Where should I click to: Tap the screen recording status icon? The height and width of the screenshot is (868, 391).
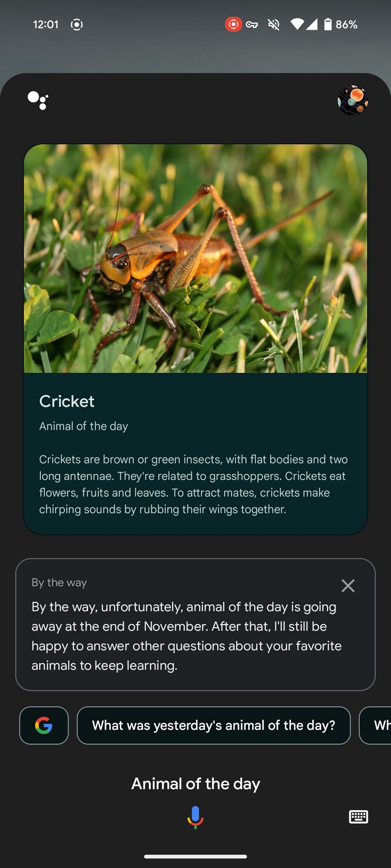(x=233, y=24)
